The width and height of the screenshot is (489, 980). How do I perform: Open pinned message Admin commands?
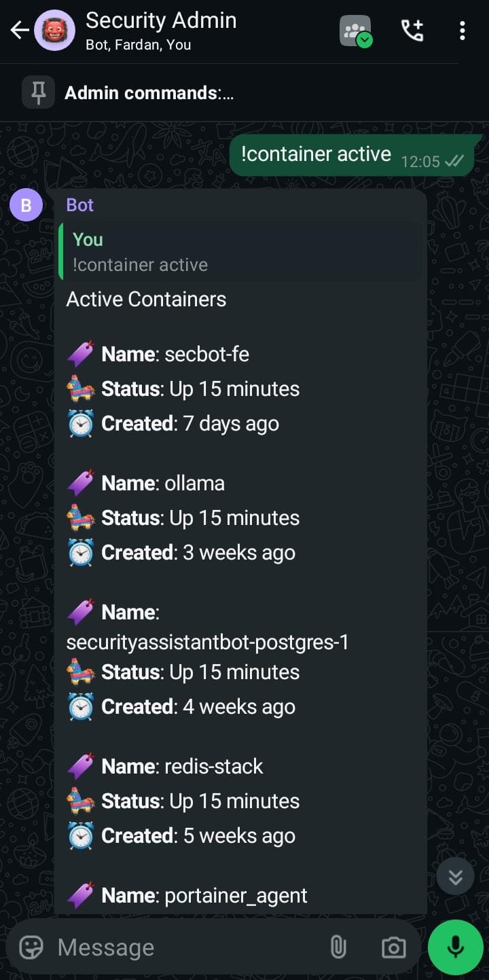pyautogui.click(x=149, y=92)
